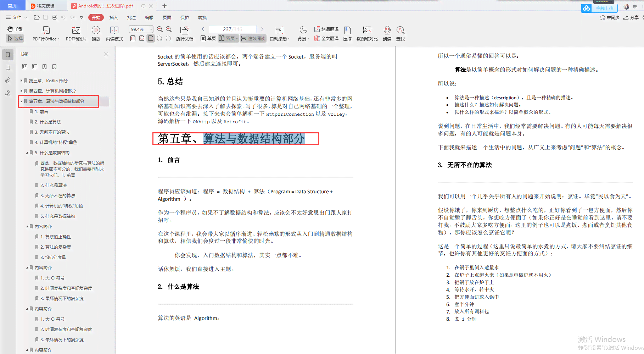This screenshot has height=354, width=644.
Task: Launch 全文翻译 full text translation
Action: pos(326,38)
